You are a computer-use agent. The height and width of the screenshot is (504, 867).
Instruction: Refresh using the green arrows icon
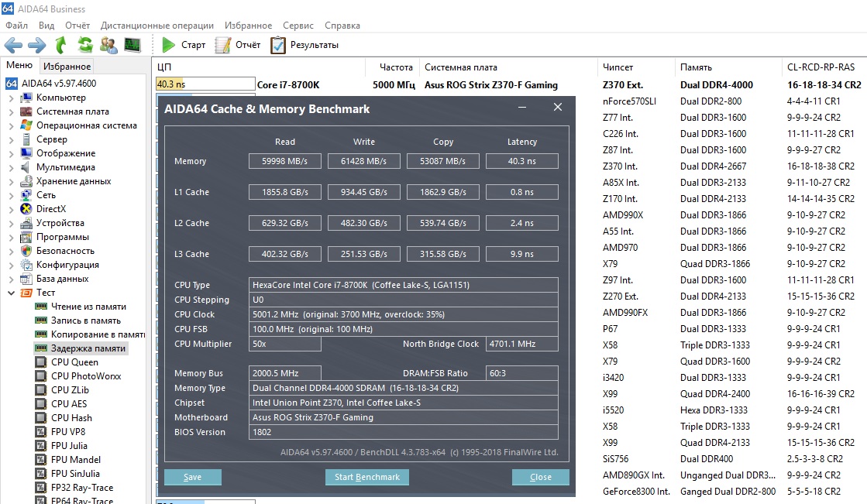(85, 45)
